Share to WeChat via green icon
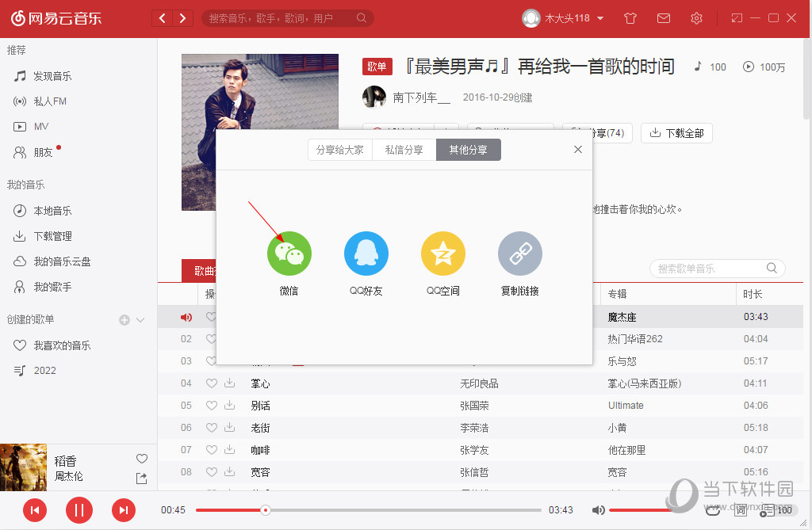The image size is (812, 530). [x=289, y=254]
